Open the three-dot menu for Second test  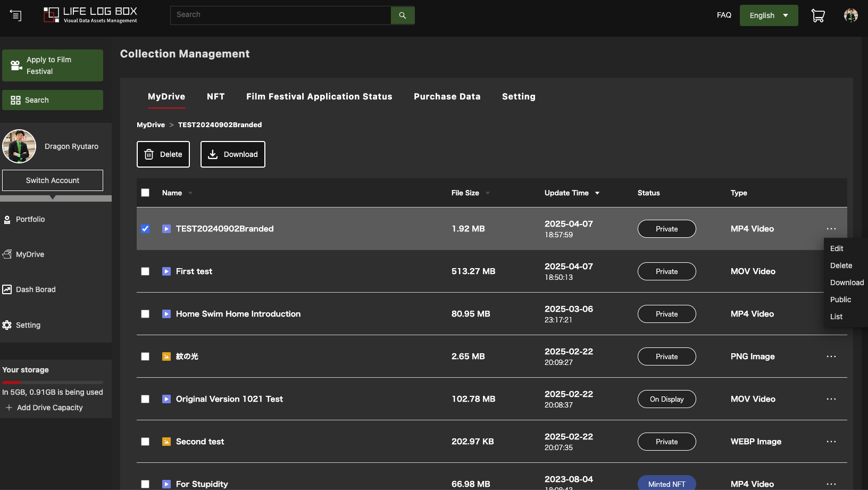831,442
